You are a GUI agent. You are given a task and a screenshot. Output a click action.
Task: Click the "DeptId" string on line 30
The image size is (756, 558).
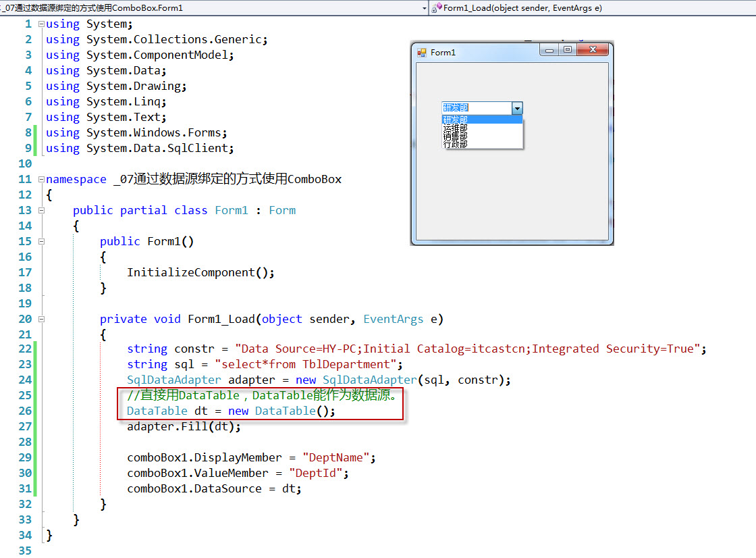click(x=315, y=473)
